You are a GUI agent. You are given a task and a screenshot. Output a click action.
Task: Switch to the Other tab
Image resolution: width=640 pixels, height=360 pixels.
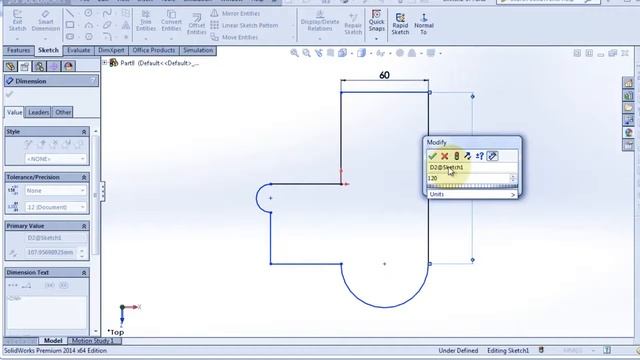tap(63, 112)
